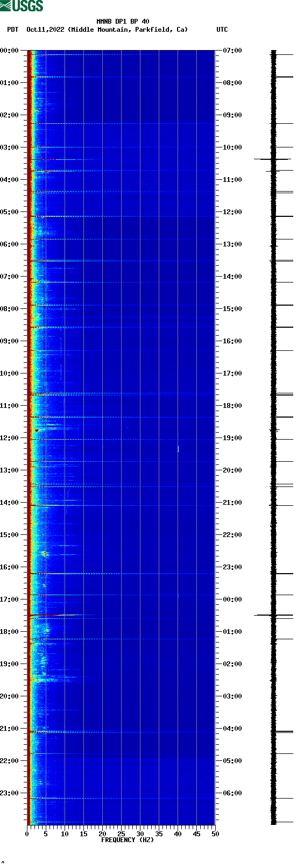Image resolution: width=297 pixels, height=868 pixels.
Task: Click the 08:00 tick label on the UTC axis
Action: click(x=232, y=83)
